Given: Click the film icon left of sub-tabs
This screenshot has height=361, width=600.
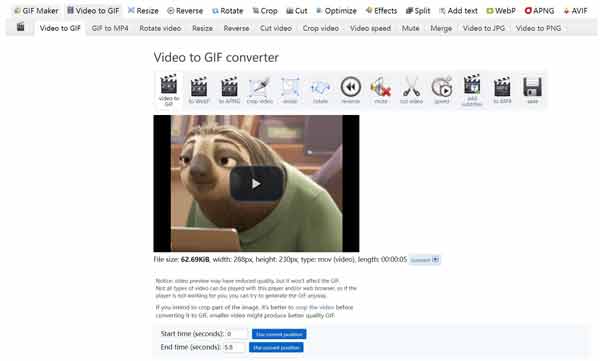Looking at the screenshot, I should [x=20, y=27].
